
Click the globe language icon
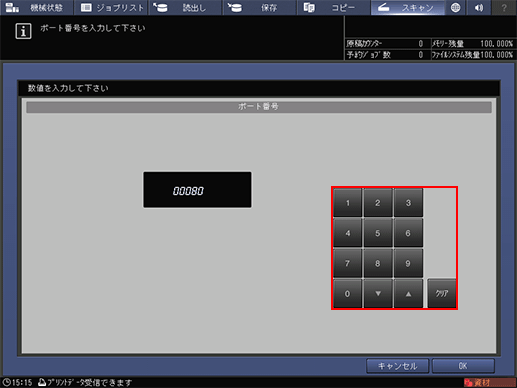pyautogui.click(x=455, y=8)
